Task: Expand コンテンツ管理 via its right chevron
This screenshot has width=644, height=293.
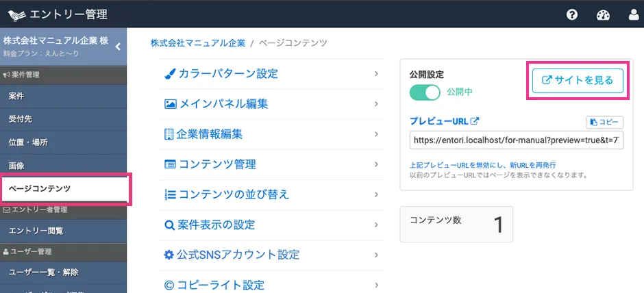Action: click(376, 164)
